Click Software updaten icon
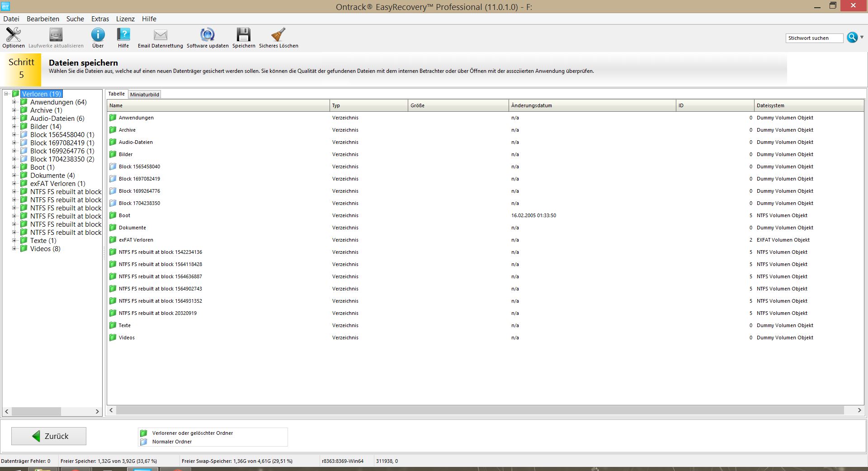868x471 pixels. click(x=208, y=35)
